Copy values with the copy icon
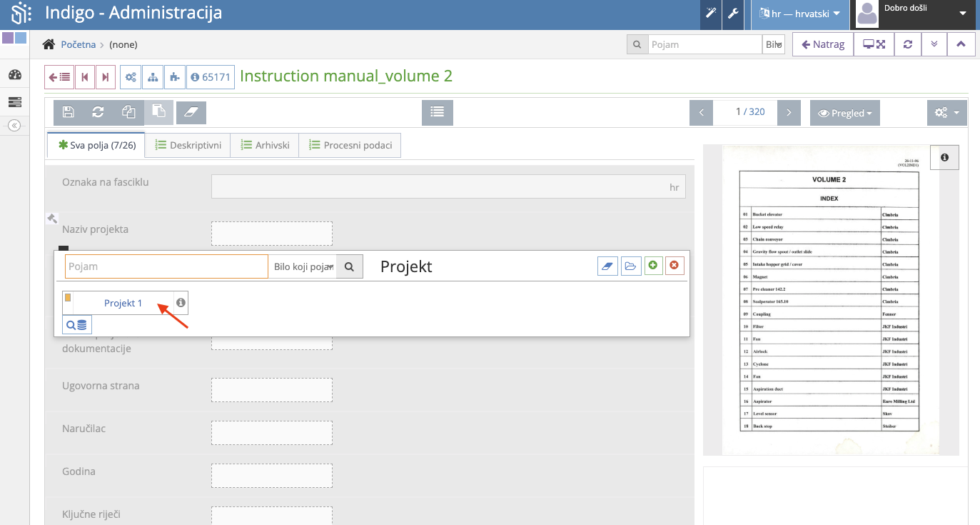This screenshot has width=980, height=525. pos(128,112)
